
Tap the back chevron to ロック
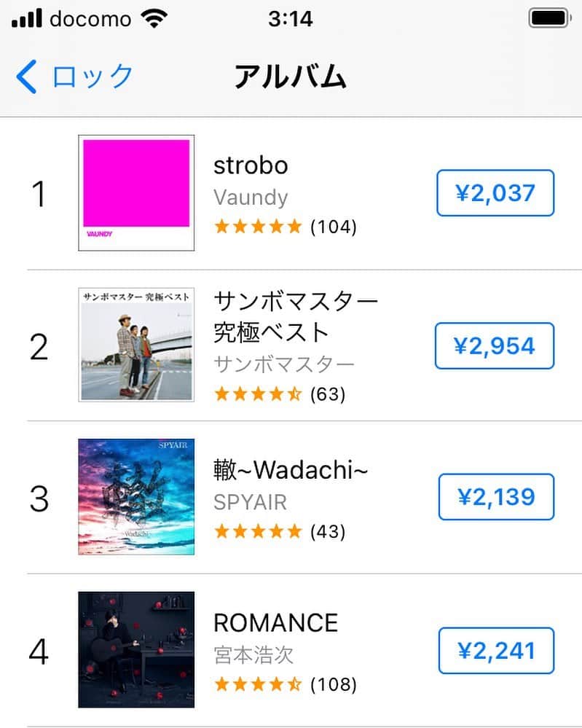(26, 77)
